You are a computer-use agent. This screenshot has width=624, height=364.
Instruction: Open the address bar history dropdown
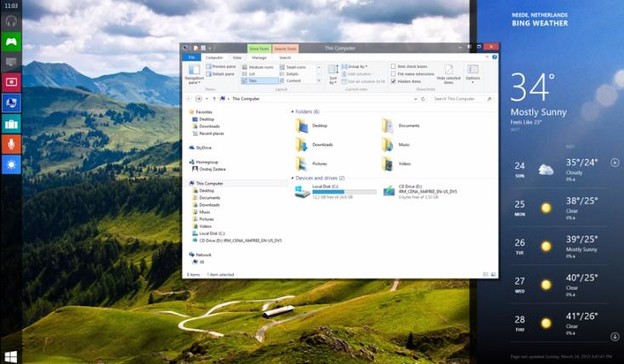click(x=416, y=99)
